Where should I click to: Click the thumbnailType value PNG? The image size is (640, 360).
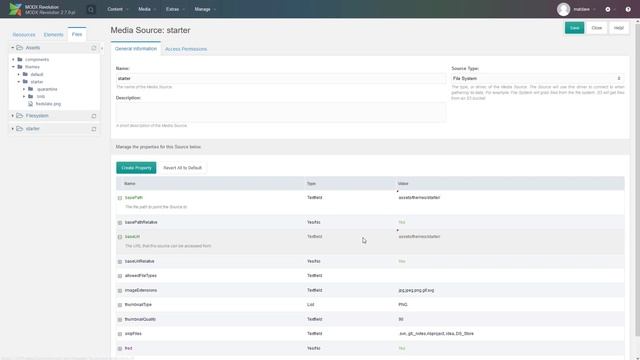[403, 304]
